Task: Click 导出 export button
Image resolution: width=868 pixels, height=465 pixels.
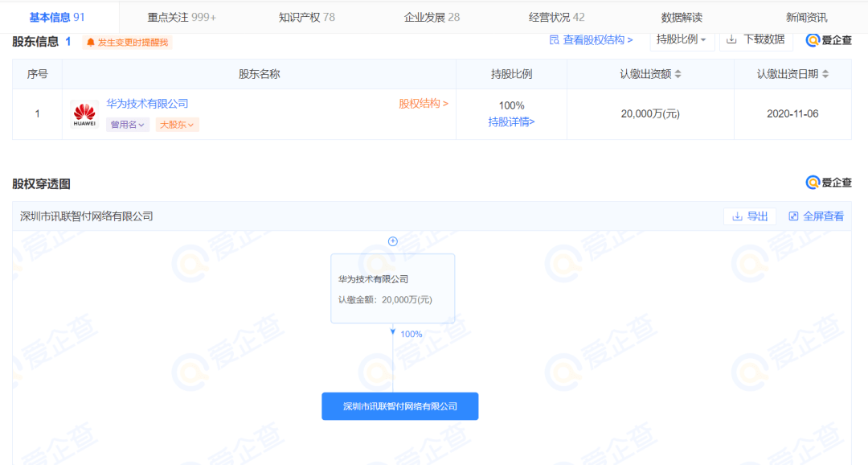Action: [750, 216]
